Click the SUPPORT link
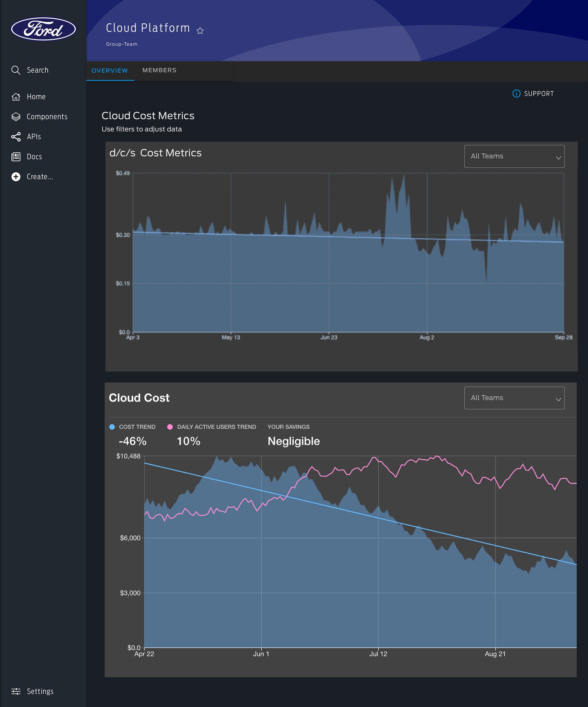This screenshot has height=707, width=588. [x=539, y=94]
